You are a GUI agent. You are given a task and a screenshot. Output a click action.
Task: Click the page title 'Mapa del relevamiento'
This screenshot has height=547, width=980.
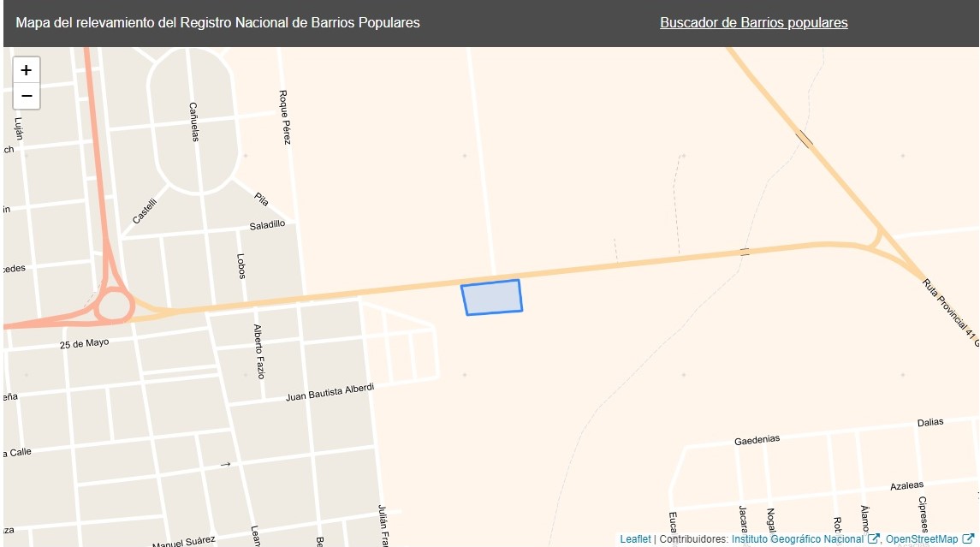coord(217,23)
